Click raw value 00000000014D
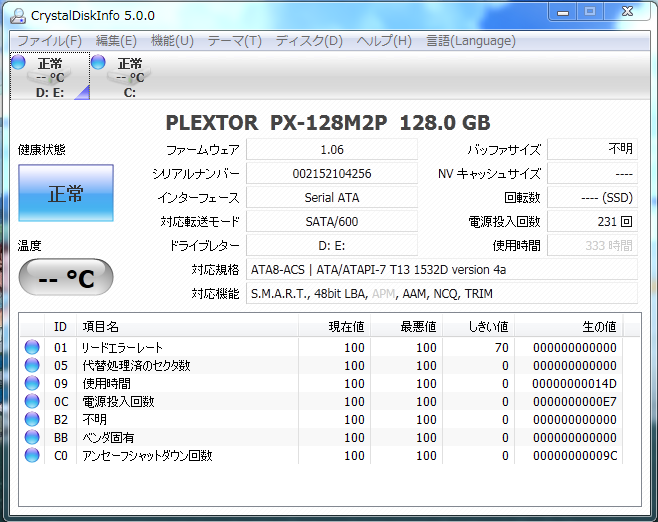The width and height of the screenshot is (658, 522). click(x=574, y=384)
